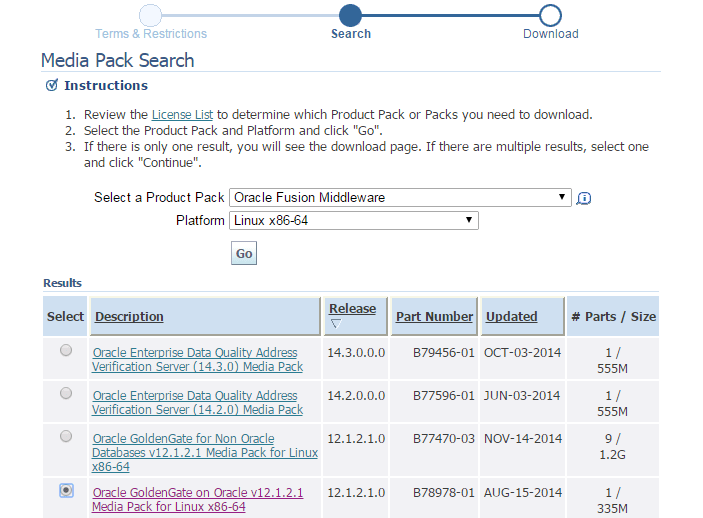Viewport: 703px width, 518px height.
Task: Go to Terms & Restrictions step circle
Action: click(x=150, y=16)
